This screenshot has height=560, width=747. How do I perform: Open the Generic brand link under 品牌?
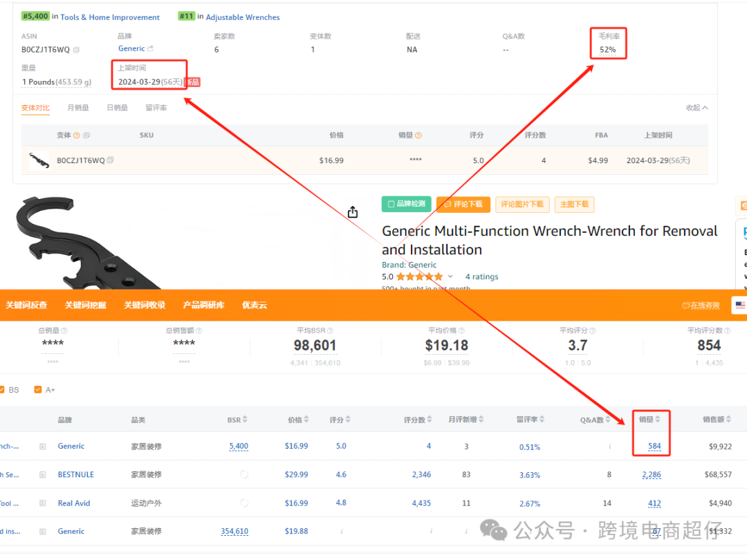pyautogui.click(x=131, y=48)
